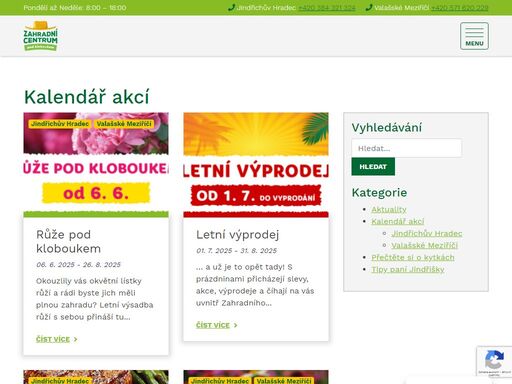Screen dimensions: 512x384
Task: Click the Valašské Meziříčí phone number
Action: tap(460, 8)
